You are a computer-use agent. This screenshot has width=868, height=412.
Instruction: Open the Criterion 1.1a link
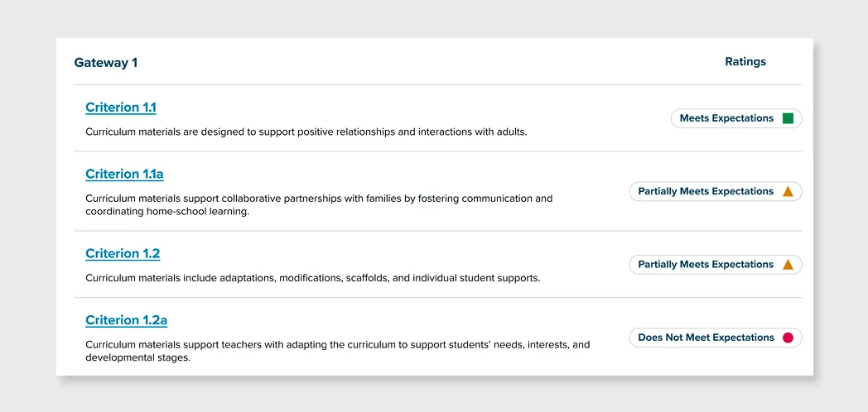coord(124,174)
